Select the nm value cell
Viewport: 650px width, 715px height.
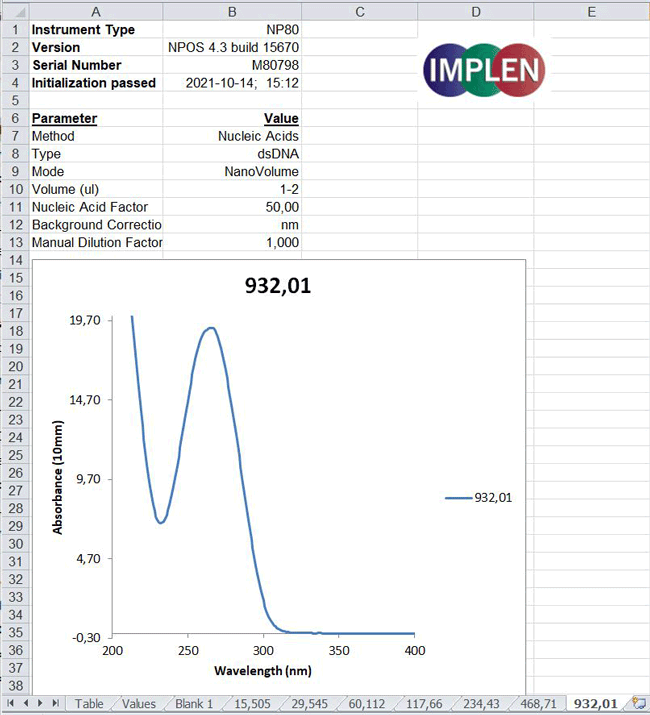coord(232,225)
